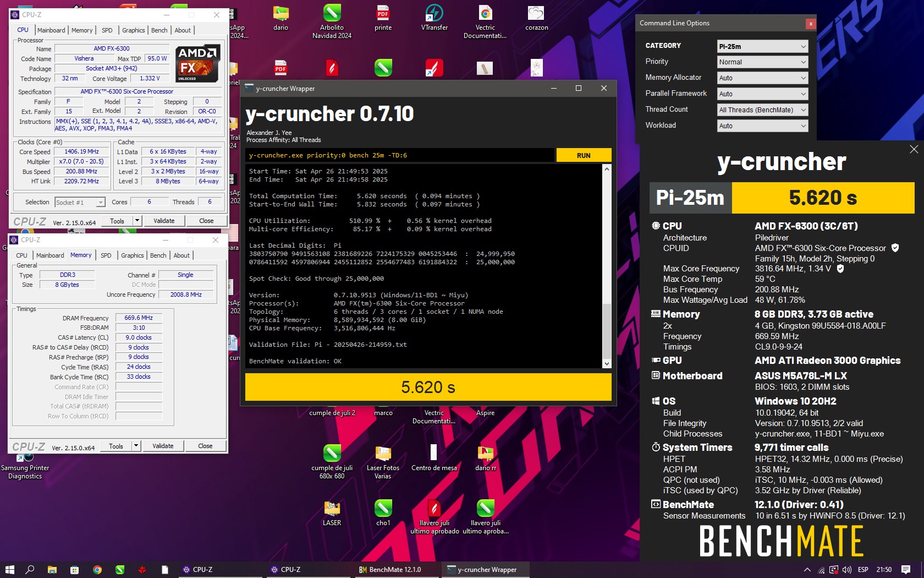Open the taskbar search icon
Image resolution: width=924 pixels, height=578 pixels.
[x=30, y=570]
